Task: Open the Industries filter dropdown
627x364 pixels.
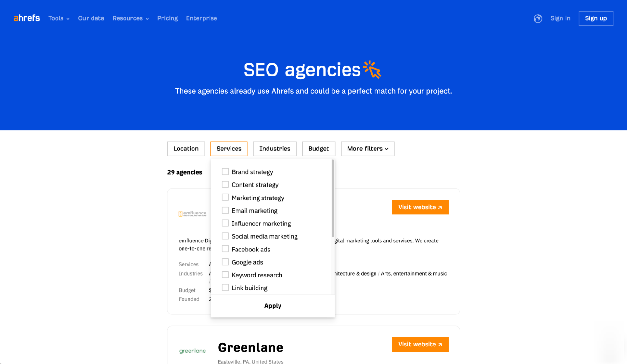Action: [x=275, y=149]
